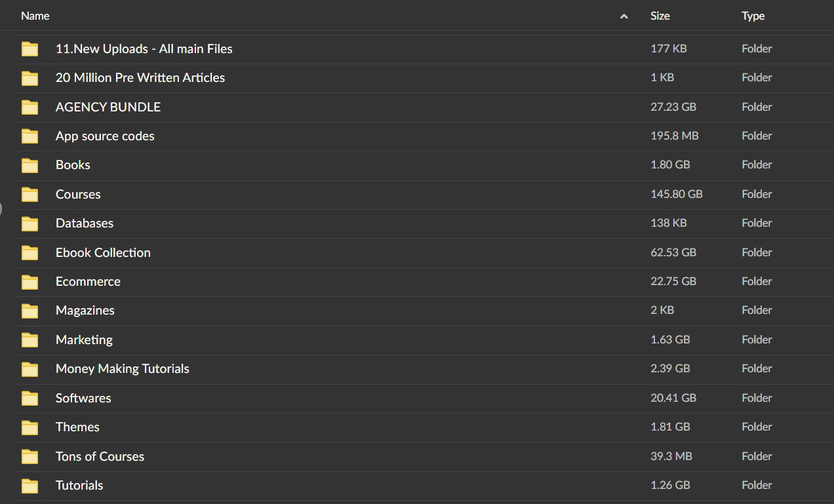Click the folder icon beside AGENCY BUNDLE
Image resolution: width=834 pixels, height=504 pixels.
click(x=30, y=107)
